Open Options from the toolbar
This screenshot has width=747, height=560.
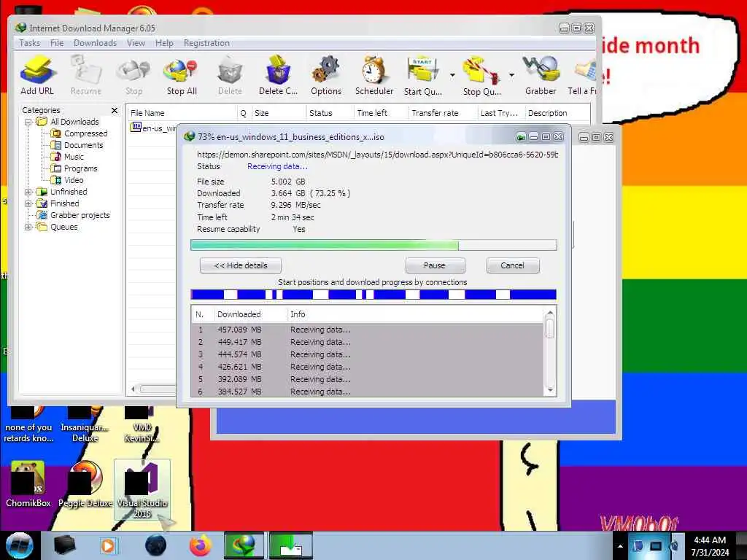coord(326,75)
